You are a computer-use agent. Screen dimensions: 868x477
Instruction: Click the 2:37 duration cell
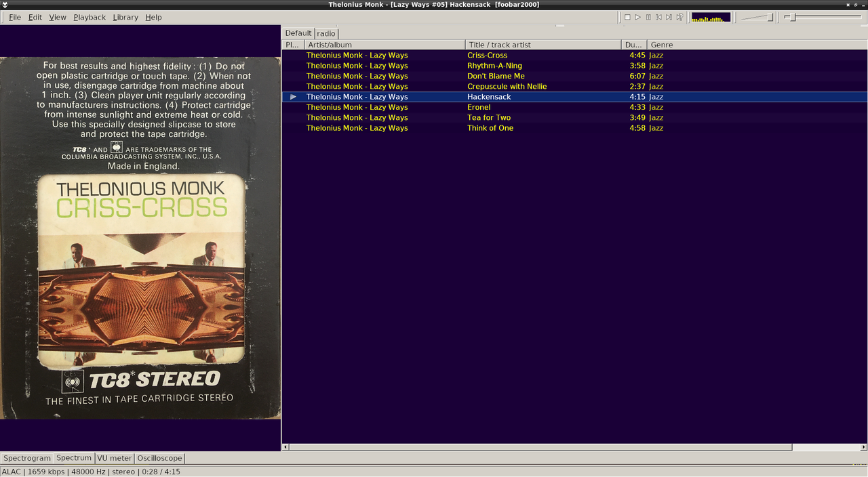pyautogui.click(x=637, y=86)
